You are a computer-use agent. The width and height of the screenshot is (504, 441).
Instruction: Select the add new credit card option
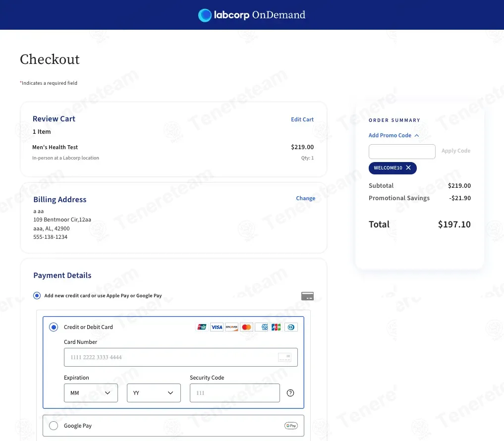coord(37,296)
